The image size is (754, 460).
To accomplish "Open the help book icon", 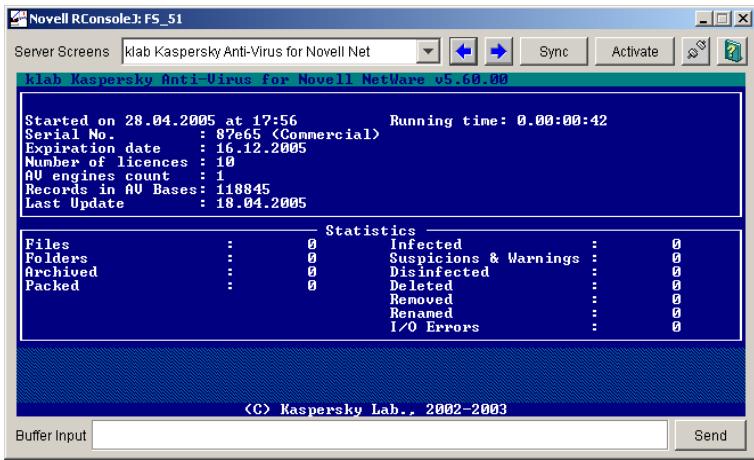I will (732, 51).
